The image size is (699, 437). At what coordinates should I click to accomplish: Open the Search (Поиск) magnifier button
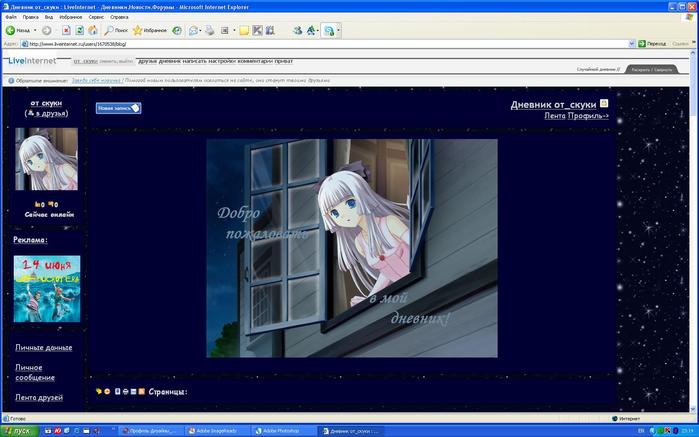[x=116, y=30]
